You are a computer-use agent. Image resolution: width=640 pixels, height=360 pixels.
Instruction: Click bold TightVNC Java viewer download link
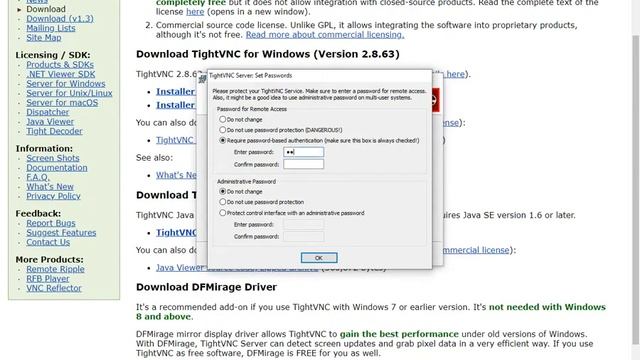tap(176, 233)
